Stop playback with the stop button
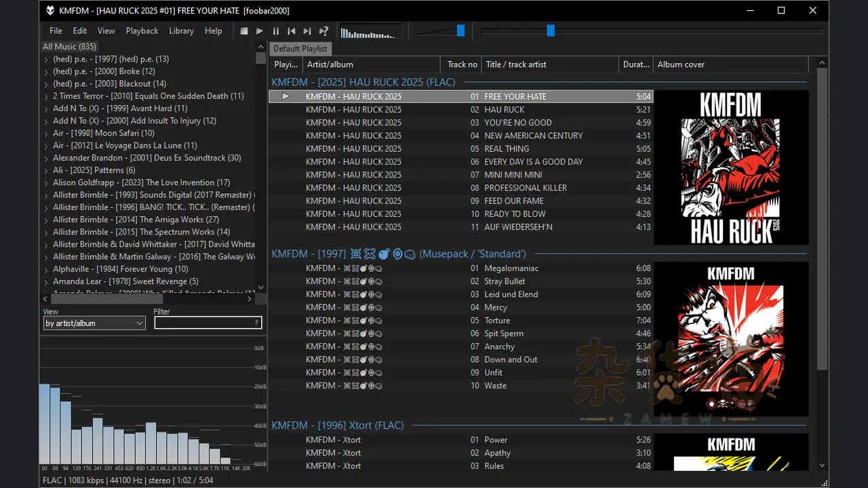Image resolution: width=868 pixels, height=488 pixels. pyautogui.click(x=244, y=30)
